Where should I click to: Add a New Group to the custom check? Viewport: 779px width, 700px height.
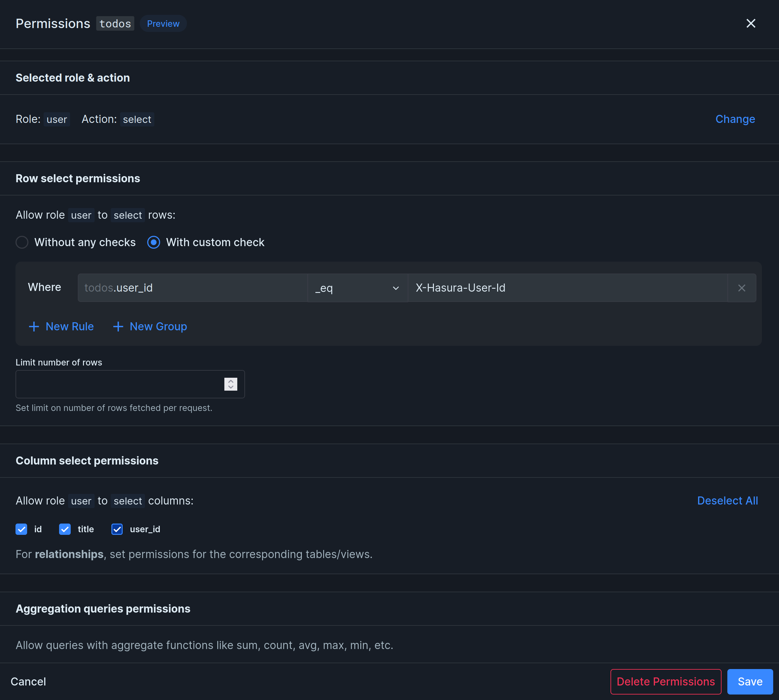pyautogui.click(x=149, y=326)
